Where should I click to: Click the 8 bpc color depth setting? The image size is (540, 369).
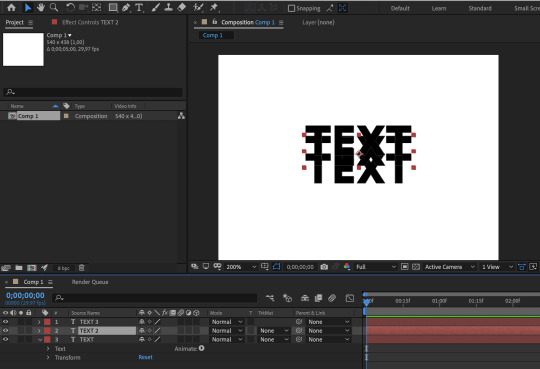(63, 268)
